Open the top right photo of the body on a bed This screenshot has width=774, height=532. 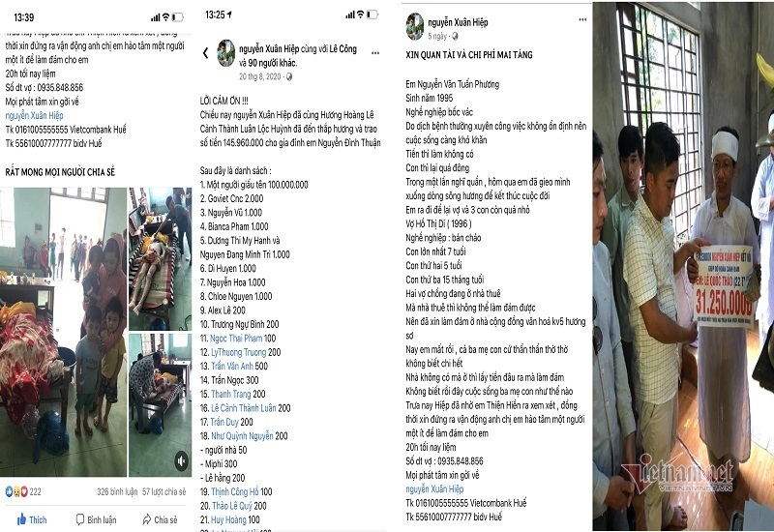click(x=160, y=258)
